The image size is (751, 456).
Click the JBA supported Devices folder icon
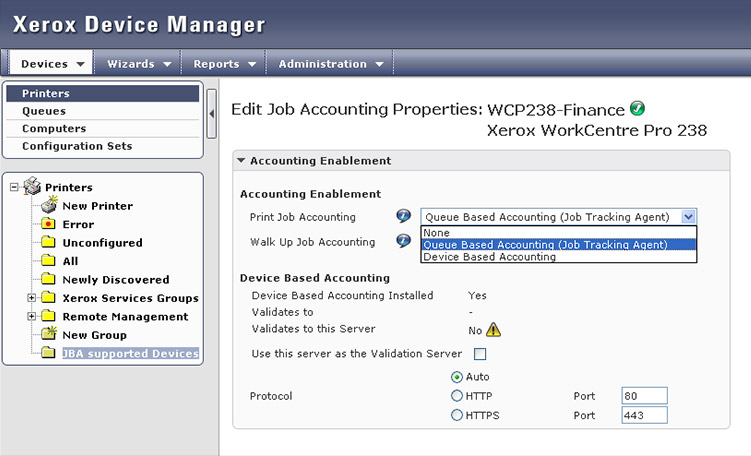point(48,353)
